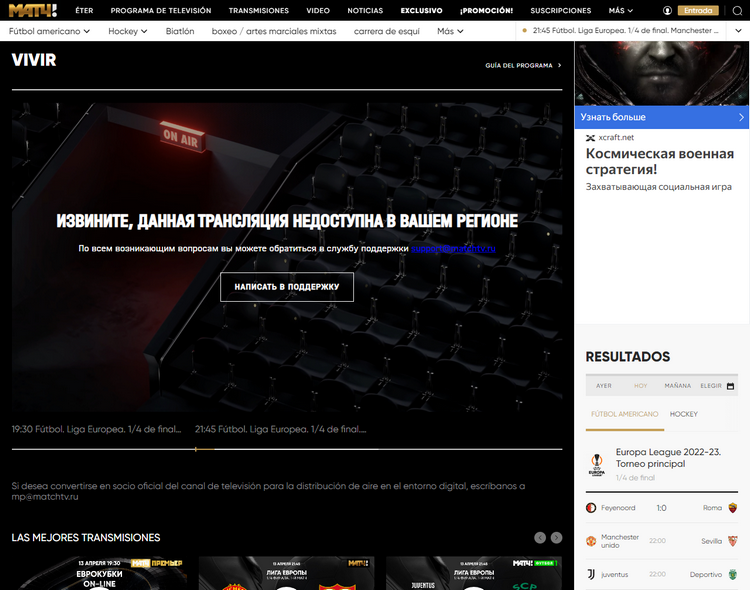This screenshot has height=590, width=750.
Task: Select the MAÑANA results tab
Action: coord(677,386)
